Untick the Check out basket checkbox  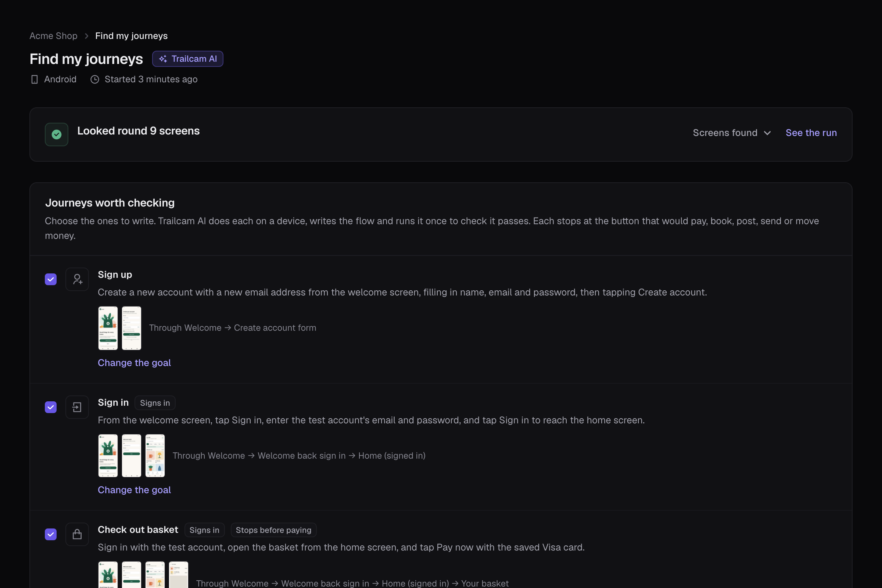click(51, 534)
